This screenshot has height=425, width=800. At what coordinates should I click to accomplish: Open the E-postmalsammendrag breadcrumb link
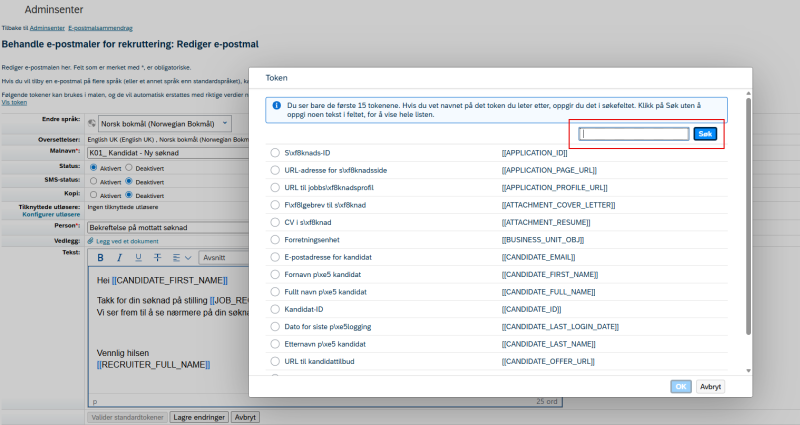(101, 28)
